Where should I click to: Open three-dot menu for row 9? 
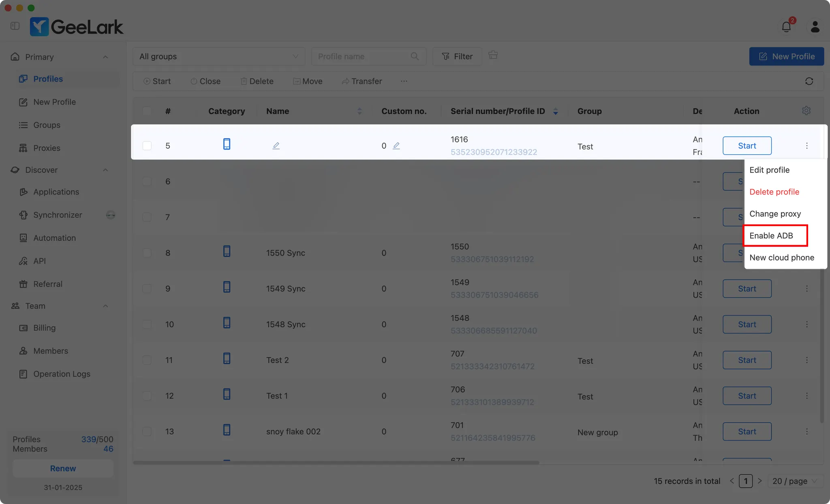[x=806, y=288]
